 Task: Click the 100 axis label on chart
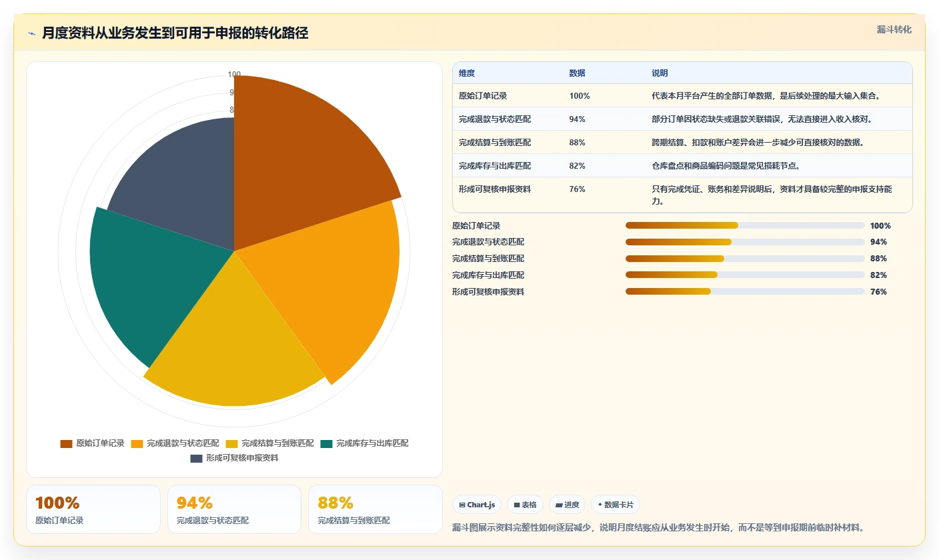pyautogui.click(x=234, y=75)
